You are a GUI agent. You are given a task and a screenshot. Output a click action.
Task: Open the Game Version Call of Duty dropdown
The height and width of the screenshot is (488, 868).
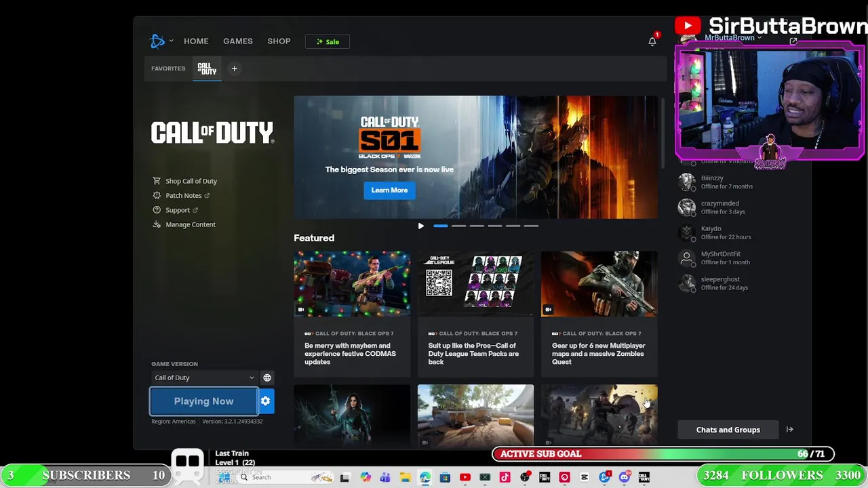tap(204, 378)
